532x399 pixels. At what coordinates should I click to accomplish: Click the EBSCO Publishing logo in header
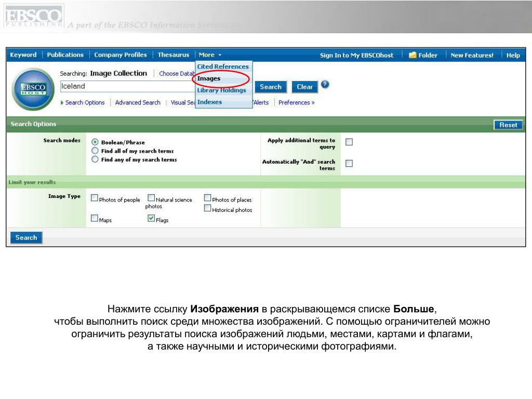(x=33, y=16)
